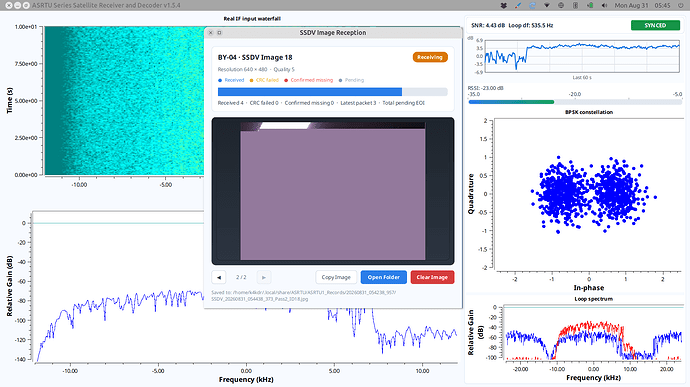Click the 'Confirmed missing 0' count
This screenshot has width=690, height=387.
(309, 103)
